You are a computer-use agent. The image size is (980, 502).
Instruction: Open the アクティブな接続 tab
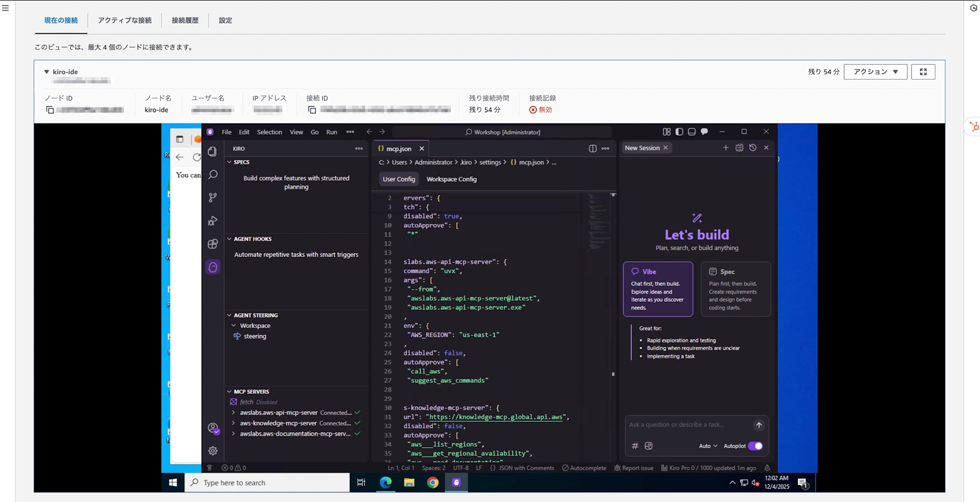pyautogui.click(x=124, y=20)
